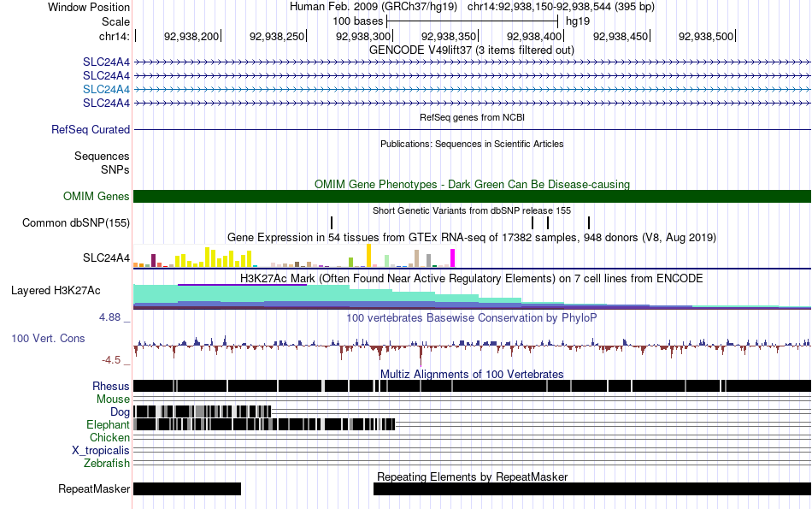This screenshot has height=509, width=812.
Task: Click Publications: Sequences in Scientific Articles title
Action: (472, 144)
